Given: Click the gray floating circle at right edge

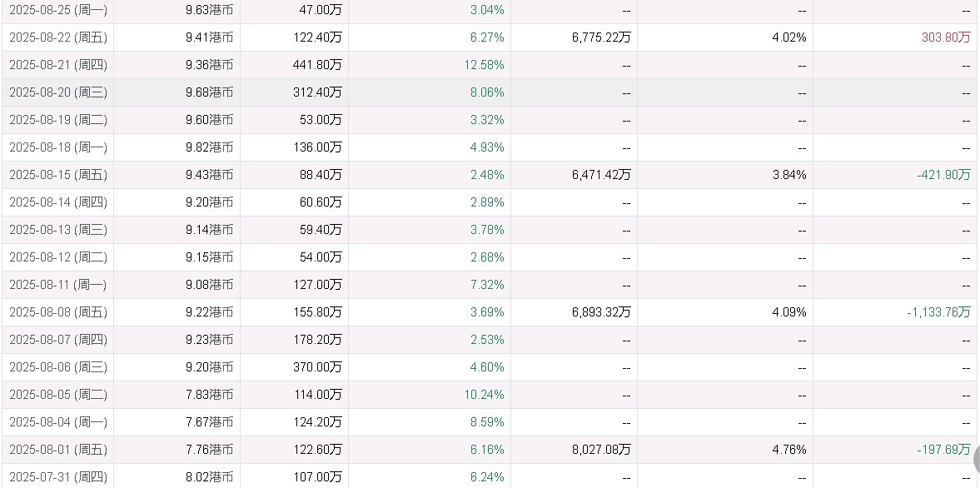Looking at the screenshot, I should [977, 459].
